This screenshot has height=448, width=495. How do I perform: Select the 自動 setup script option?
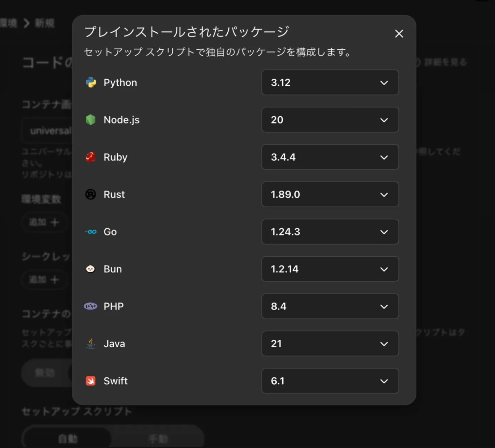point(68,438)
